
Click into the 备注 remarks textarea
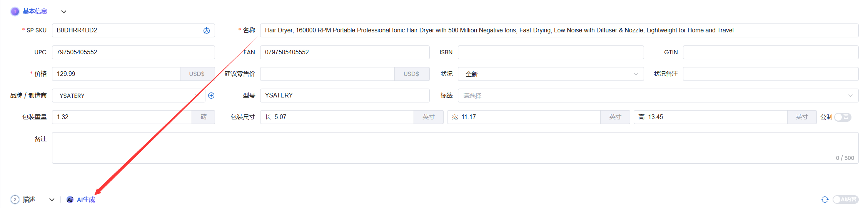pyautogui.click(x=455, y=148)
